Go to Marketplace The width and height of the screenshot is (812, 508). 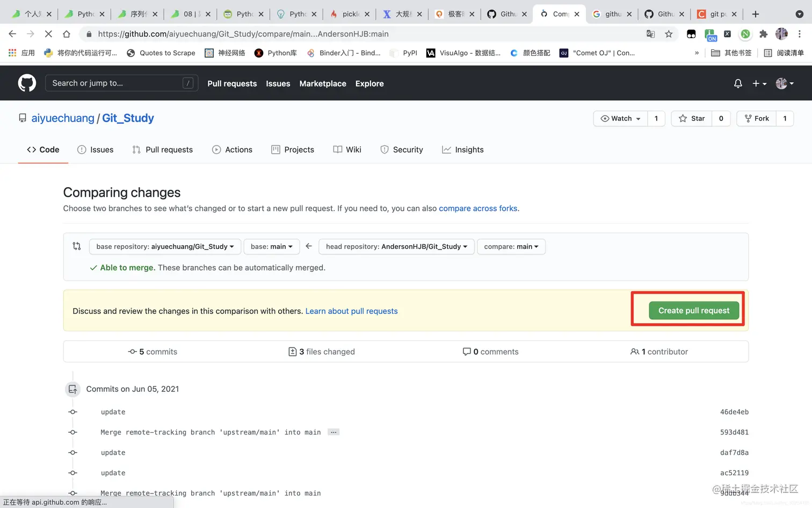(323, 83)
